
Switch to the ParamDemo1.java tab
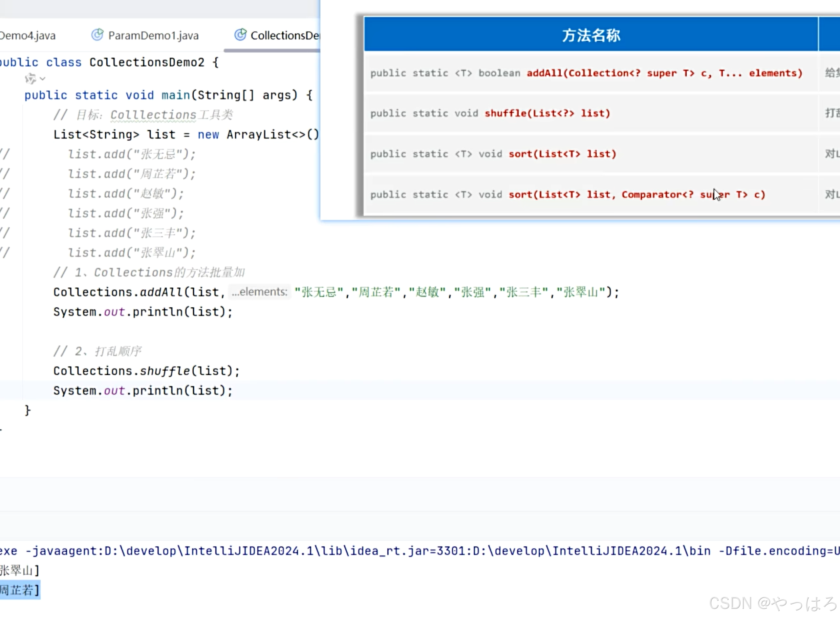click(153, 35)
